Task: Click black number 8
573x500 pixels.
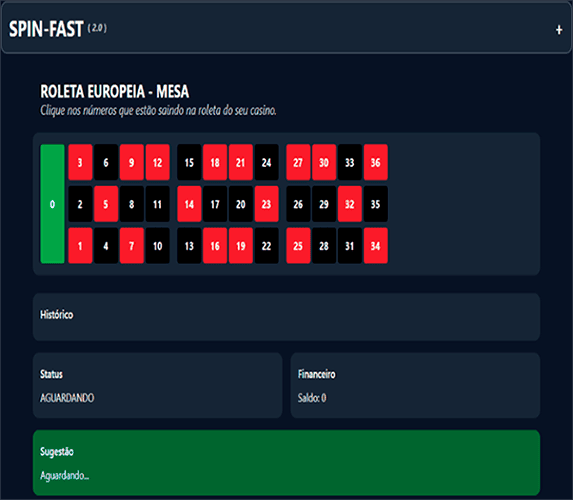Action: (x=132, y=204)
